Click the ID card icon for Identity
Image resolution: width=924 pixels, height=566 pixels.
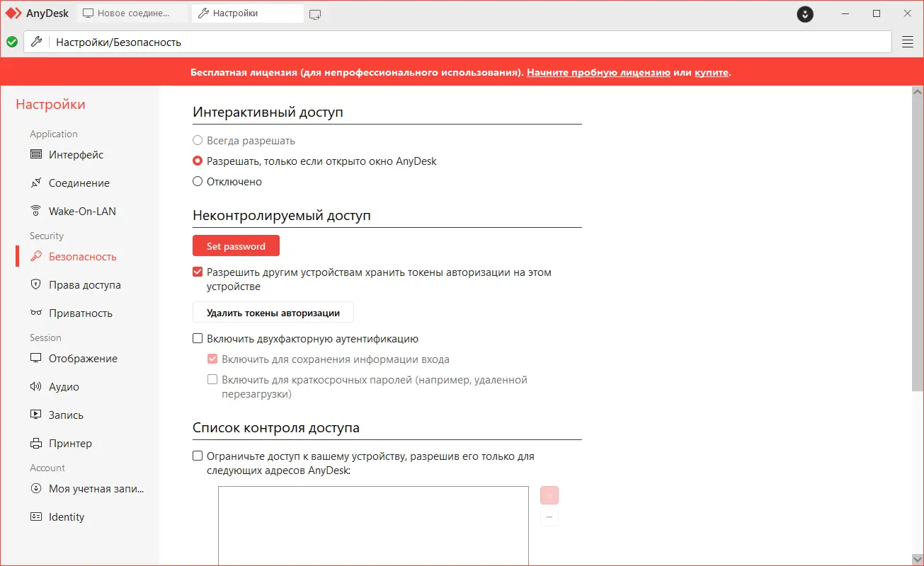(x=36, y=516)
